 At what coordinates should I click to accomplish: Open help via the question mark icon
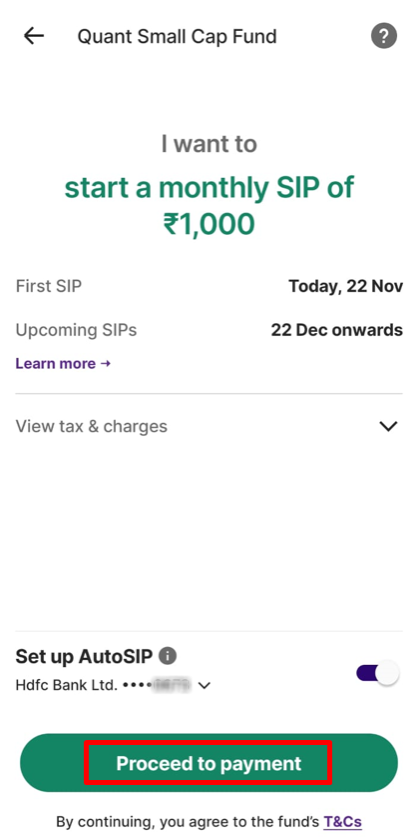384,36
